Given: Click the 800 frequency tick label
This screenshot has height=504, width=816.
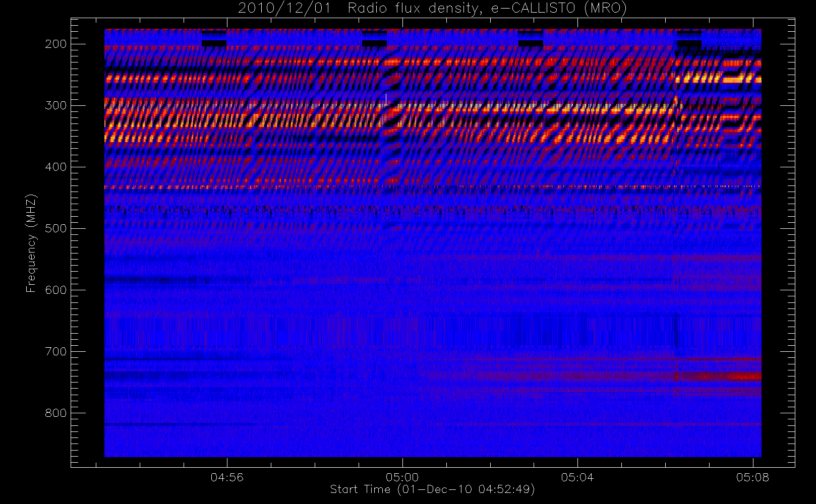Looking at the screenshot, I should pyautogui.click(x=55, y=413).
